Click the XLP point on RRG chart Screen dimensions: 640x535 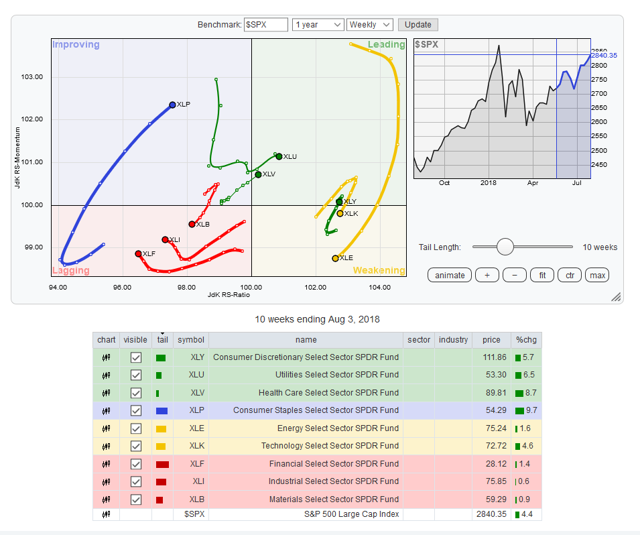172,105
